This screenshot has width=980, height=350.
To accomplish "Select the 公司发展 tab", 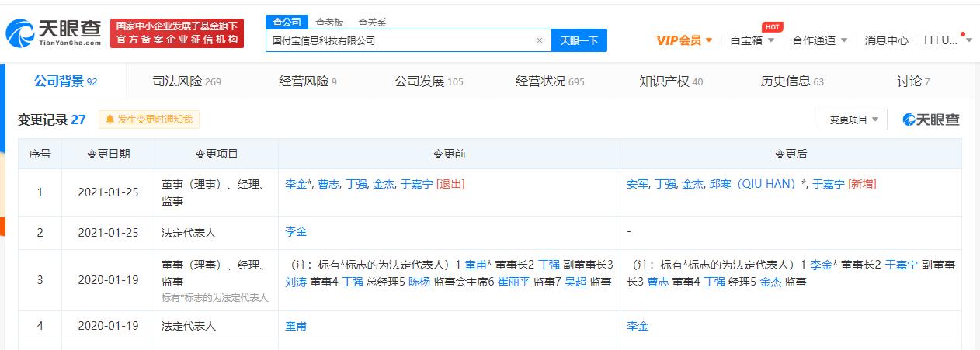I will pos(429,81).
